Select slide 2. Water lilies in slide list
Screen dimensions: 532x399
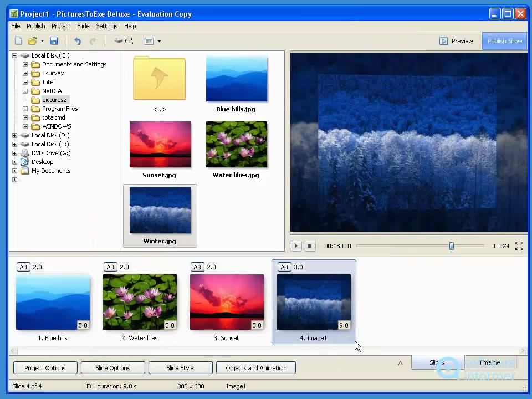click(x=140, y=302)
